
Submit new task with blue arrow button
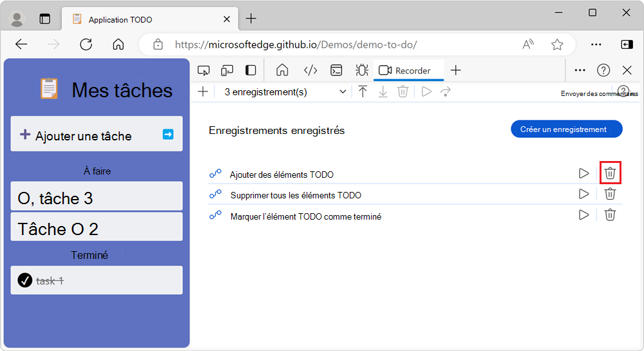pos(168,134)
